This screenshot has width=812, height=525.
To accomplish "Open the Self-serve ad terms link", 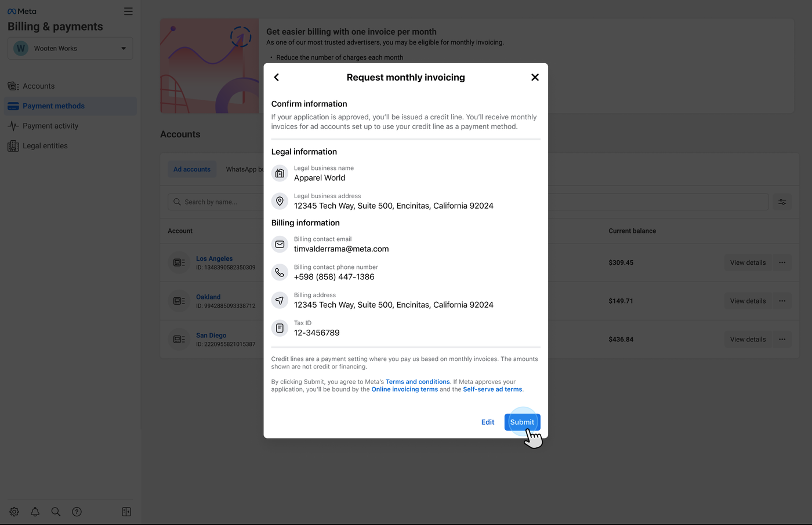I will tap(492, 389).
